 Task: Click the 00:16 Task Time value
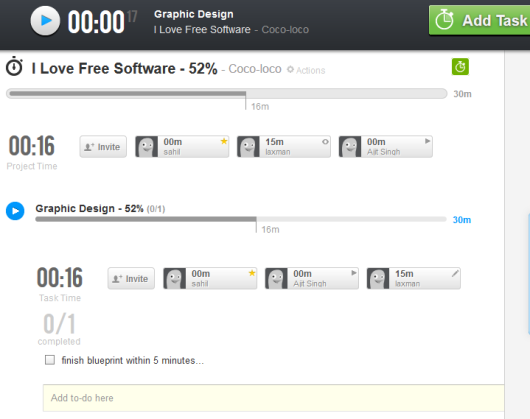tap(59, 278)
